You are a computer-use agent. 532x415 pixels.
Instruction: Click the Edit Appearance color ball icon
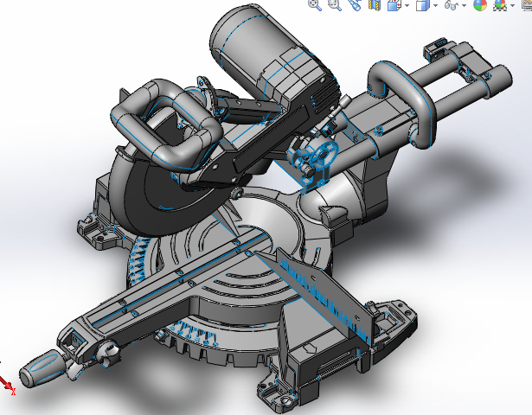click(x=480, y=4)
